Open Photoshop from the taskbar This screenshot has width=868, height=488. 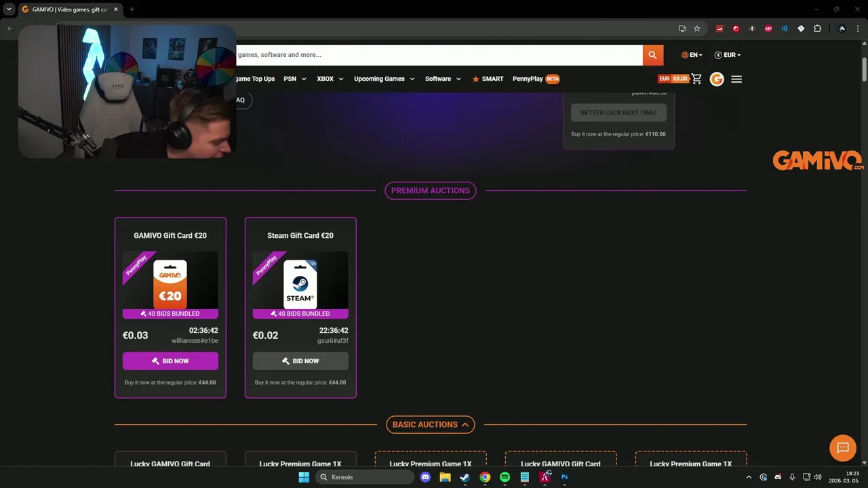click(x=564, y=477)
